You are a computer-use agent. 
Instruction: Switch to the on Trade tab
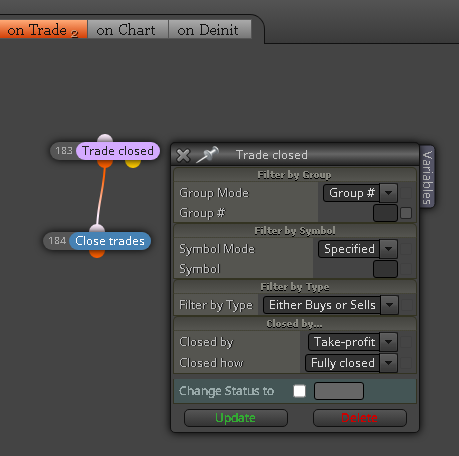click(43, 29)
